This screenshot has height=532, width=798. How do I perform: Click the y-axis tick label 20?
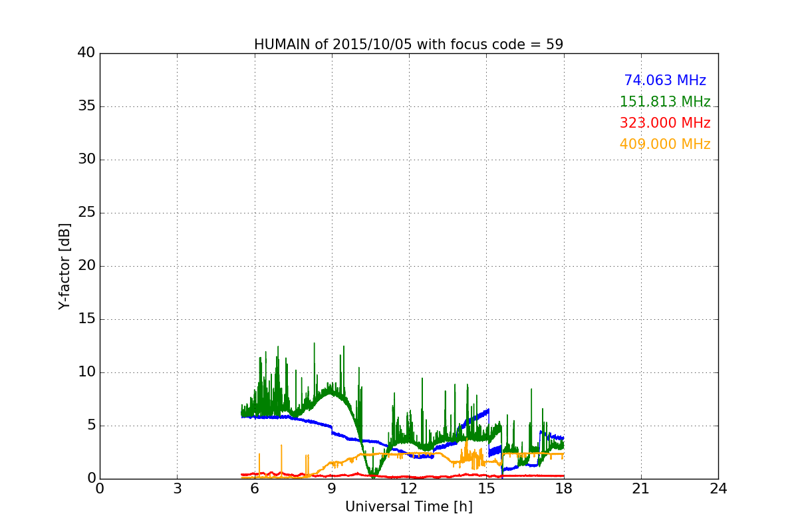pyautogui.click(x=86, y=266)
